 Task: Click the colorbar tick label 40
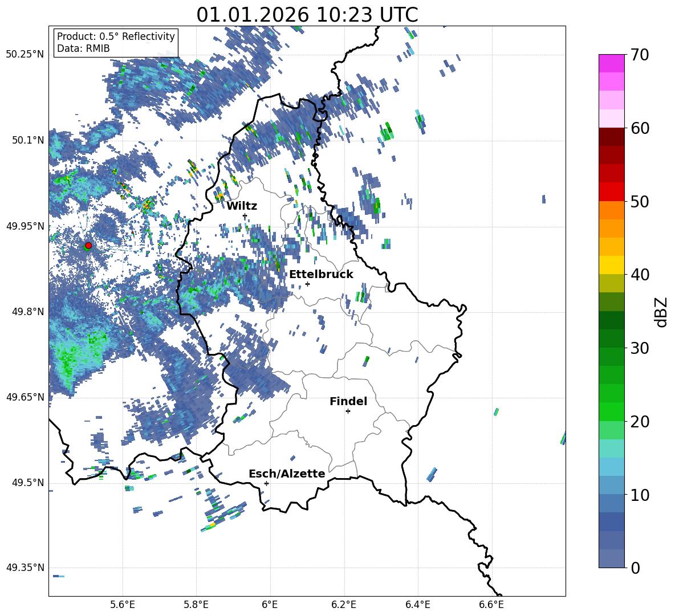tap(640, 275)
